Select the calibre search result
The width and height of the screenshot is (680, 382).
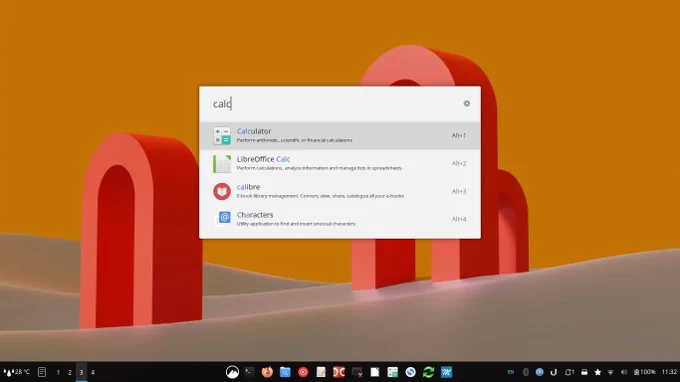pos(340,191)
